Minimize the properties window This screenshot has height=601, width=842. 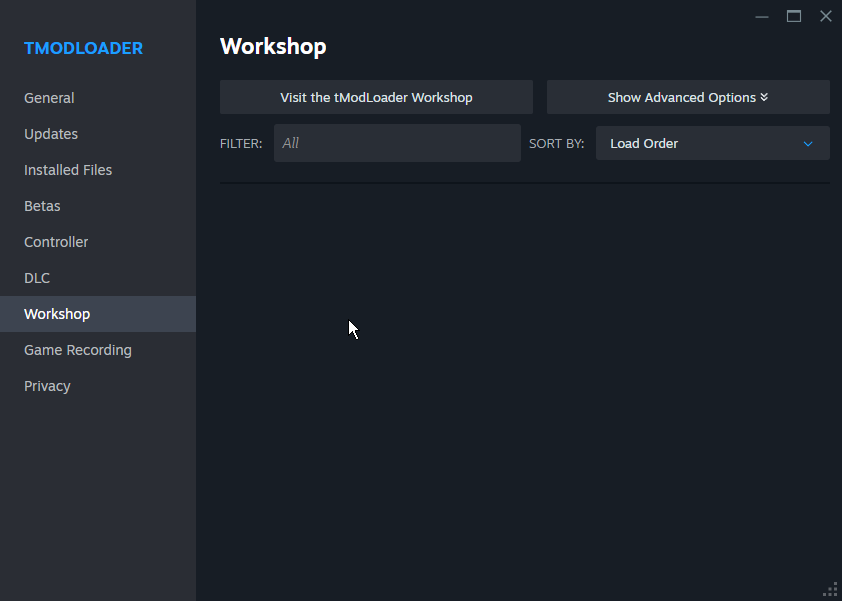point(761,17)
